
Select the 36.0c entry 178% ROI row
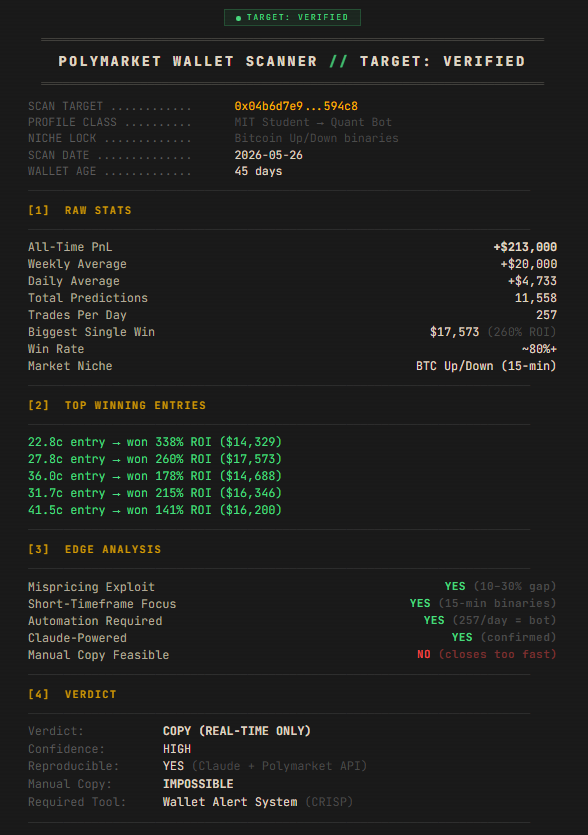pyautogui.click(x=155, y=476)
